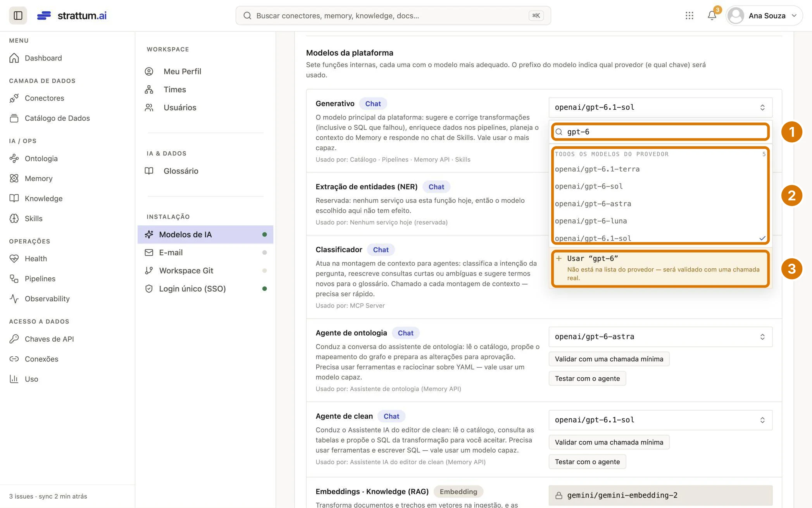Open the Conectores plug icon
The height and width of the screenshot is (508, 812).
[x=14, y=98]
